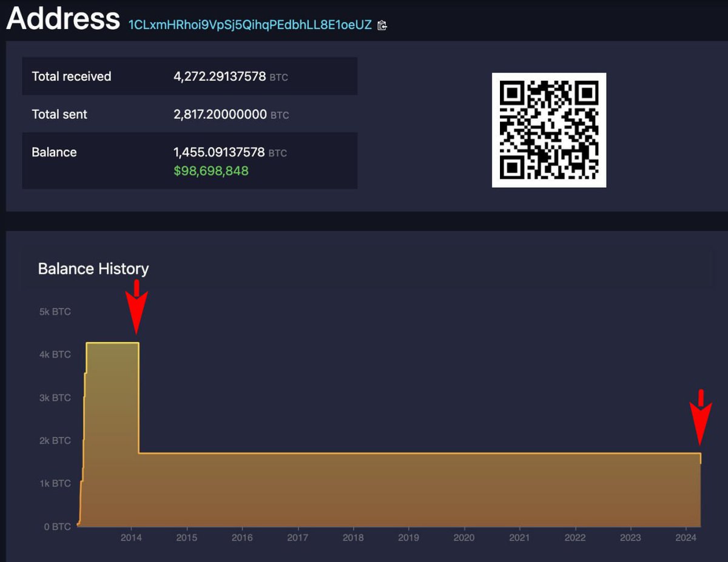728x562 pixels.
Task: Click the 1k BTC y-axis label
Action: (x=55, y=484)
